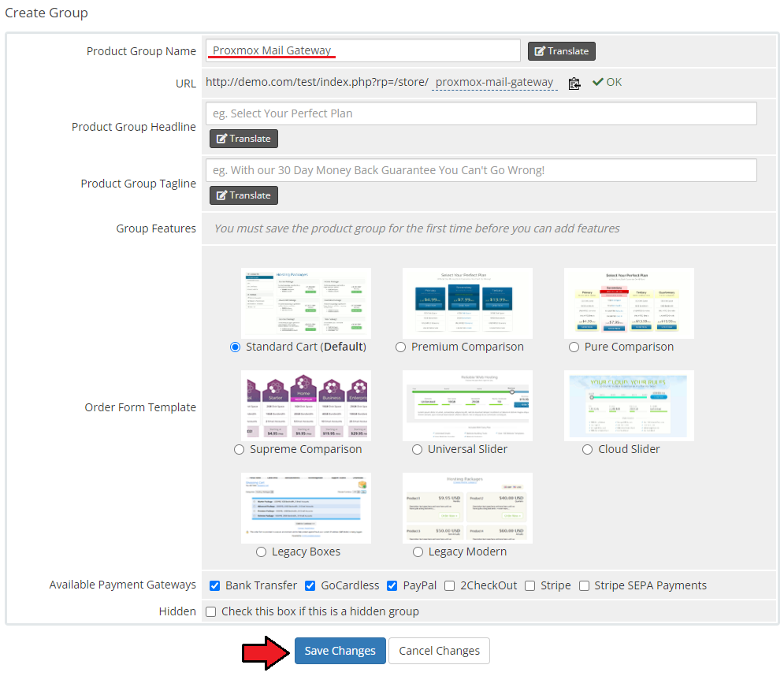
Task: Select Premium Comparison radio button
Action: (x=400, y=347)
